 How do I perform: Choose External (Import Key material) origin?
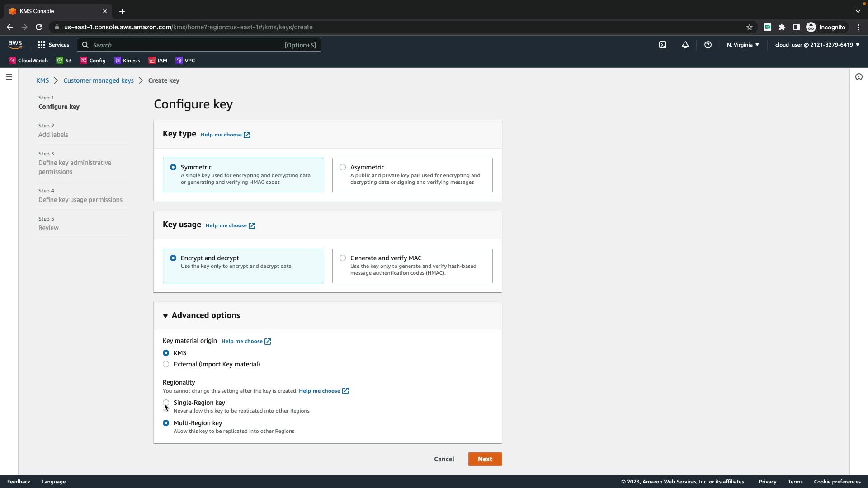coord(166,364)
